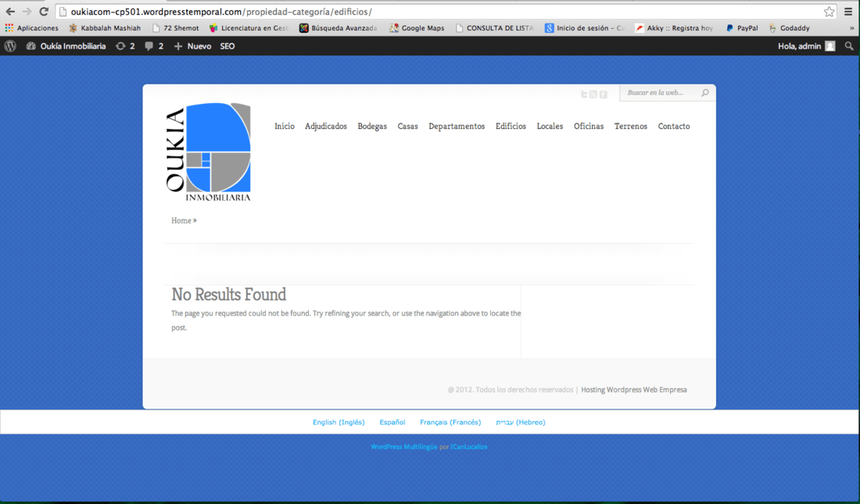Click the admin bar search magnifier icon
The width and height of the screenshot is (860, 504).
[849, 46]
